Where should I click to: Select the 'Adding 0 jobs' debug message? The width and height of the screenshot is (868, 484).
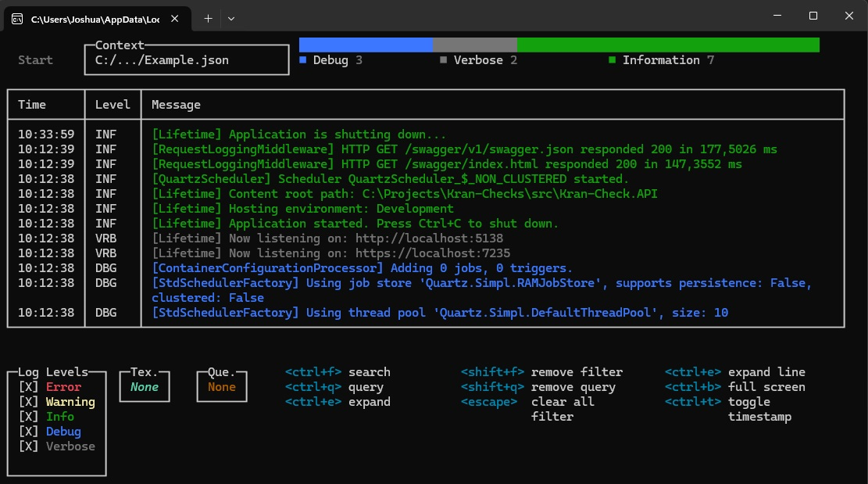362,268
